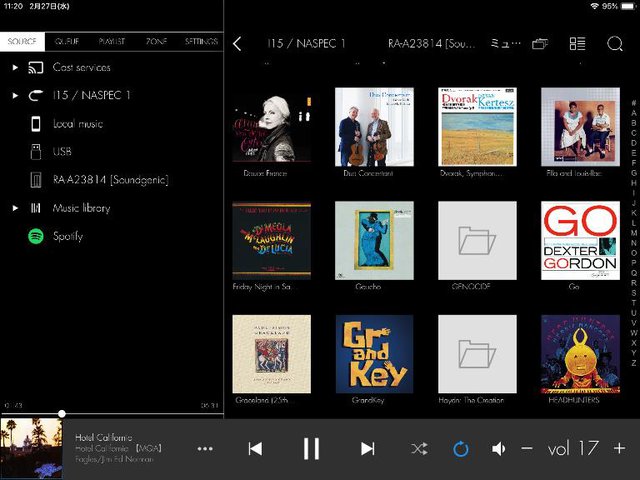The image size is (640, 480).
Task: Click the battery indicator icon
Action: 628,6
